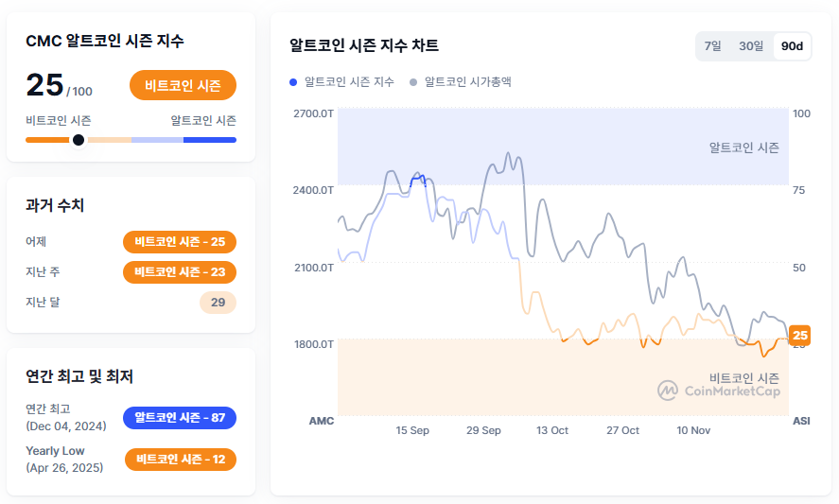Toggle the 알트코인 시즌 지수 legend dot
The width and height of the screenshot is (839, 504).
294,82
